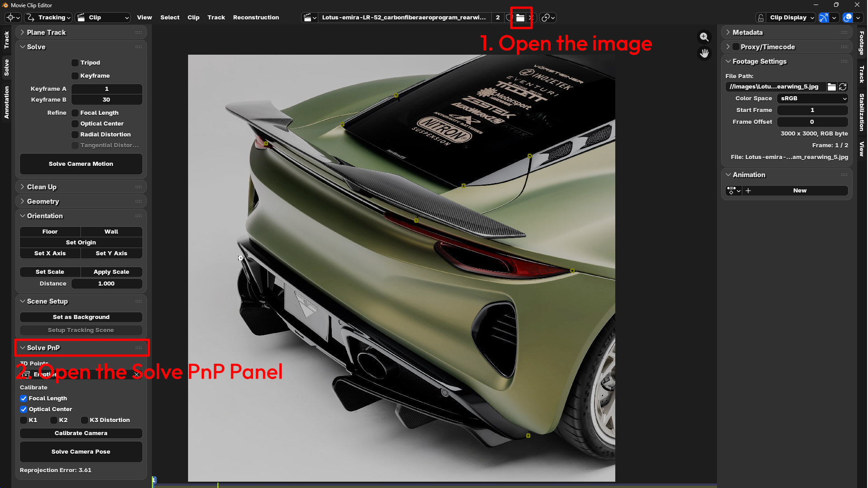The height and width of the screenshot is (488, 868).
Task: Open the gizmo options dropdown arrow
Action: [x=834, y=18]
